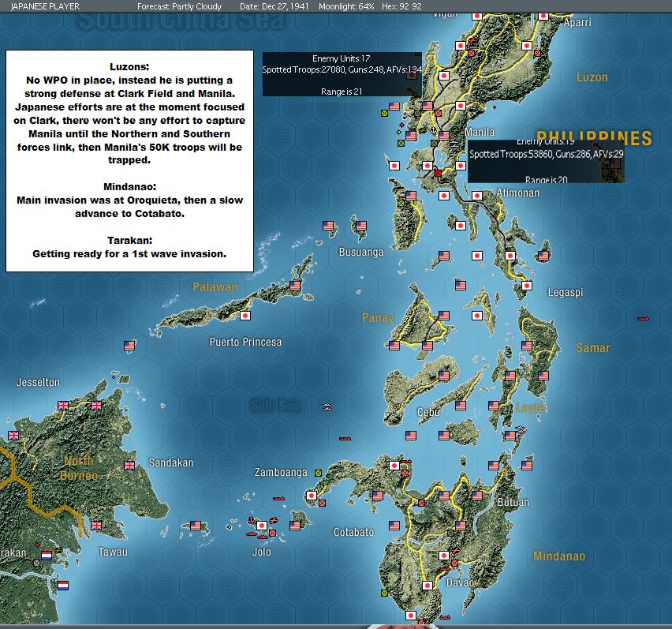Select the Japanese base flag at Puerto Princesa
The width and height of the screenshot is (672, 629).
tap(245, 316)
